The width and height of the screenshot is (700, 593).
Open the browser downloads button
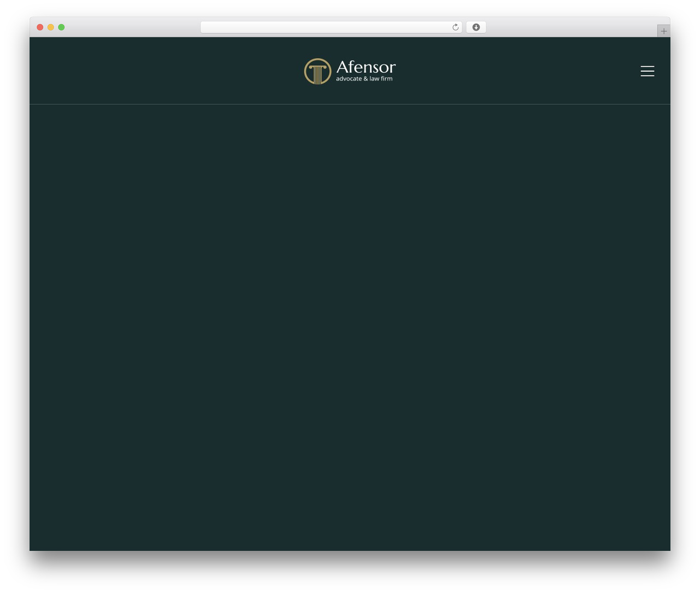coord(476,27)
